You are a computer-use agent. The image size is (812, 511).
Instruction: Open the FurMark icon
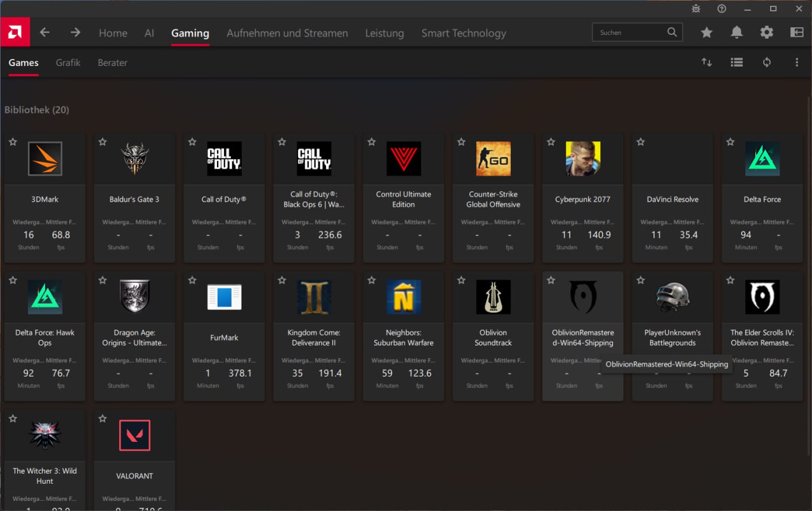pos(225,297)
